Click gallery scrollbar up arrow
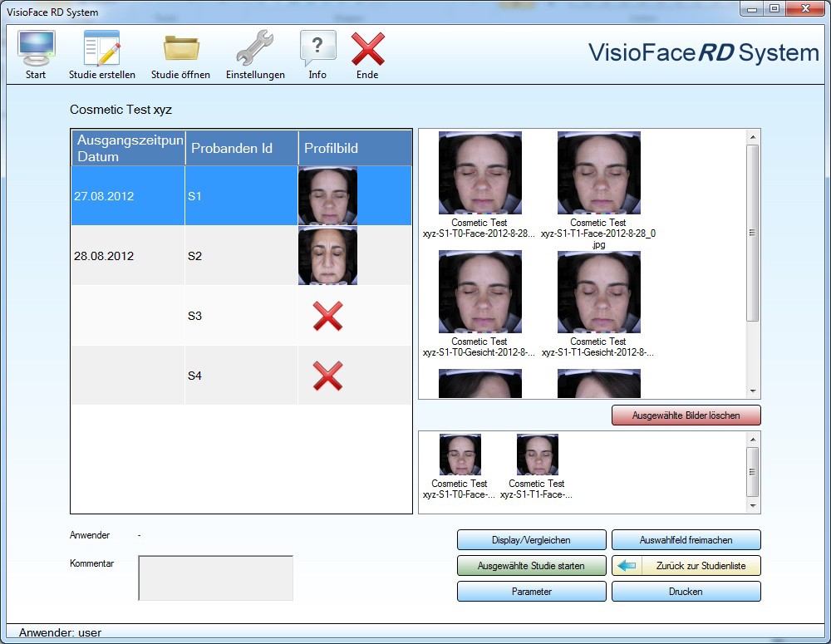The height and width of the screenshot is (644, 831). click(x=753, y=137)
